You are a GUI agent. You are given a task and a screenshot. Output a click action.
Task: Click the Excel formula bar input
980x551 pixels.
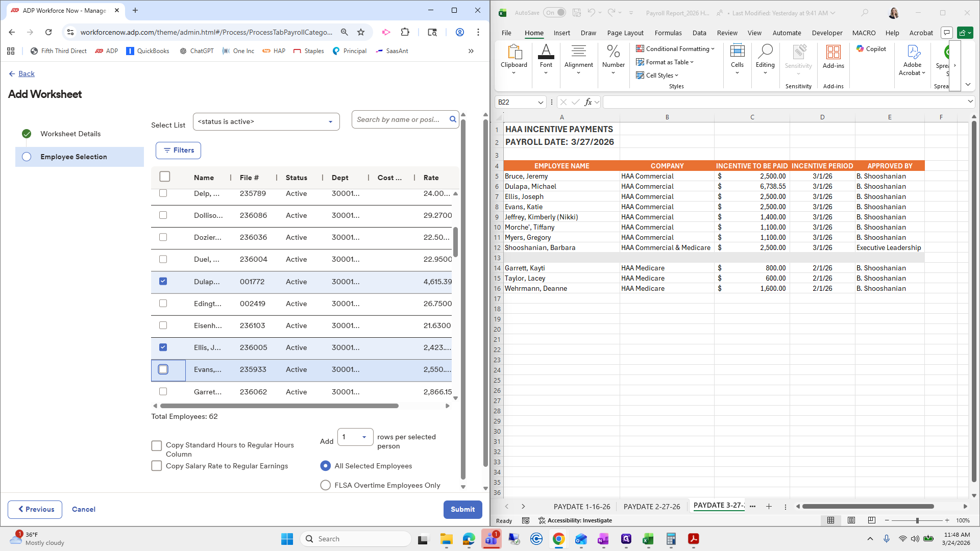(786, 102)
